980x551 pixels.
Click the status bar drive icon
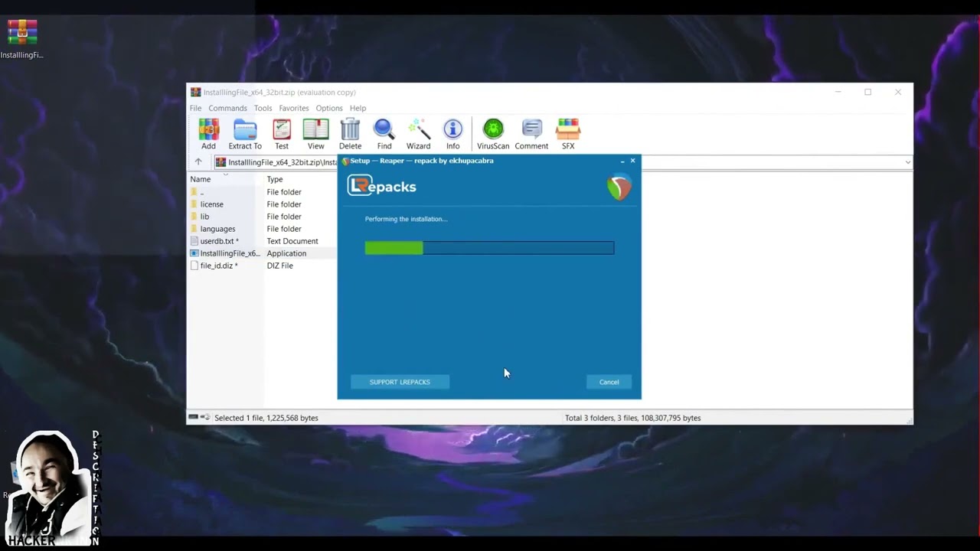pos(194,417)
